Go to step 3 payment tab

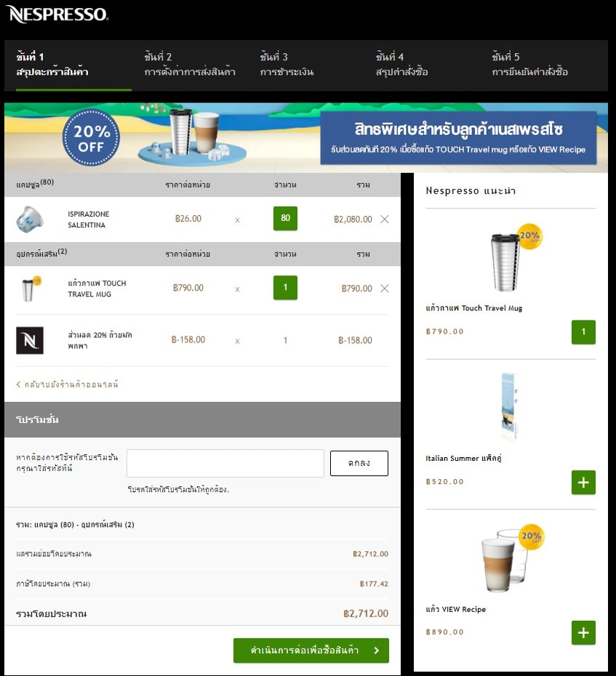click(287, 65)
